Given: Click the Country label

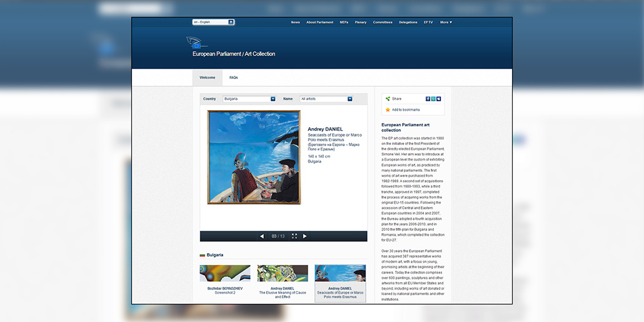Looking at the screenshot, I should pyautogui.click(x=209, y=99).
